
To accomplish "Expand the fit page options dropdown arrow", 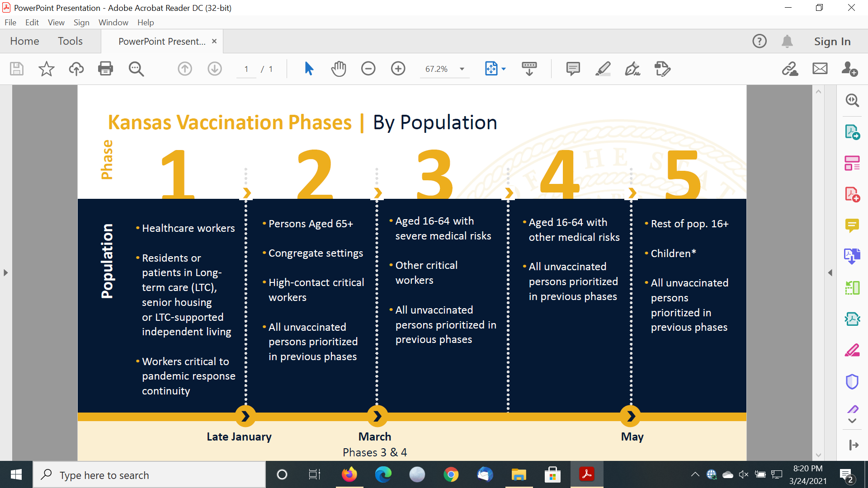I will click(x=504, y=69).
